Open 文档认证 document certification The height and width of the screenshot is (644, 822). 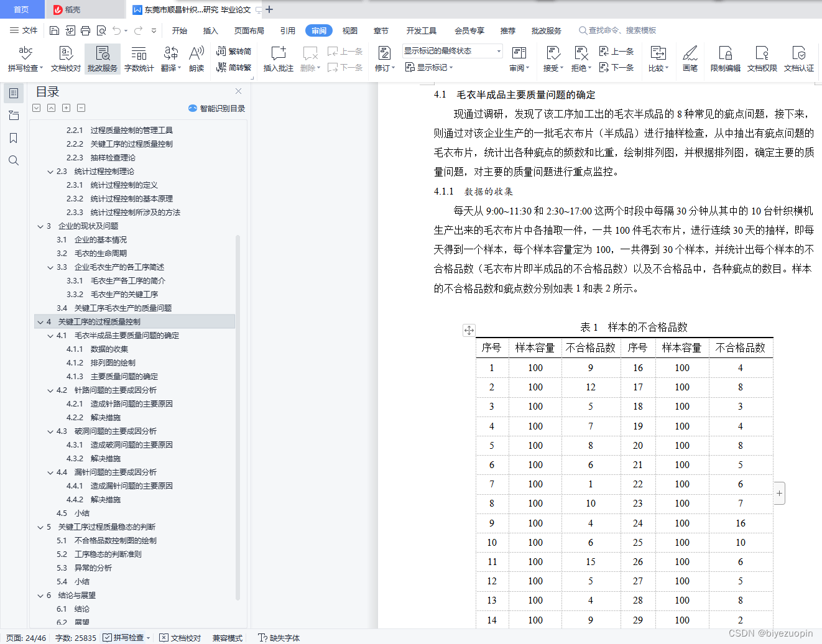[x=798, y=59]
